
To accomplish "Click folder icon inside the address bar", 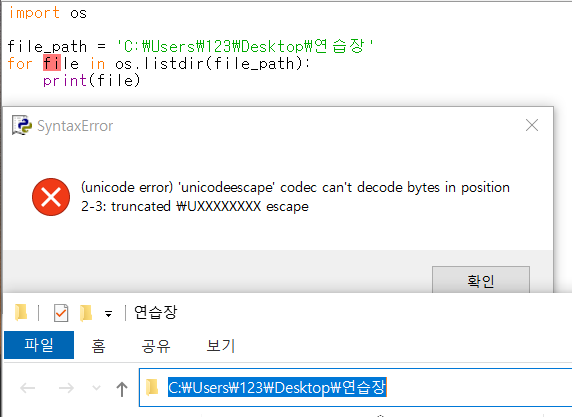I will pos(152,387).
